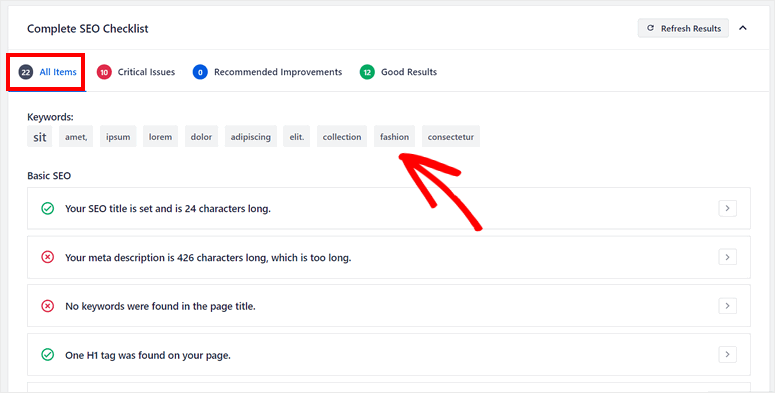The image size is (775, 393).
Task: Click red error icon beside no keywords
Action: (x=47, y=306)
